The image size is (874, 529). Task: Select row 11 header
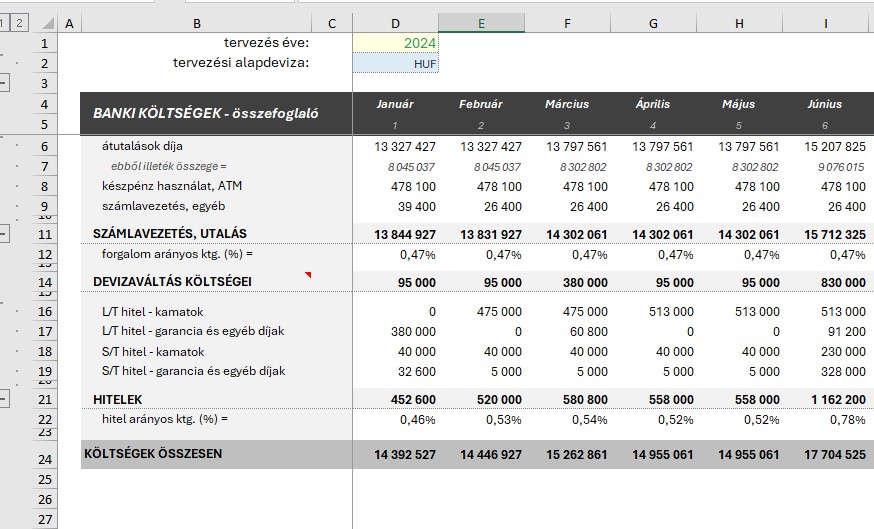(x=45, y=234)
